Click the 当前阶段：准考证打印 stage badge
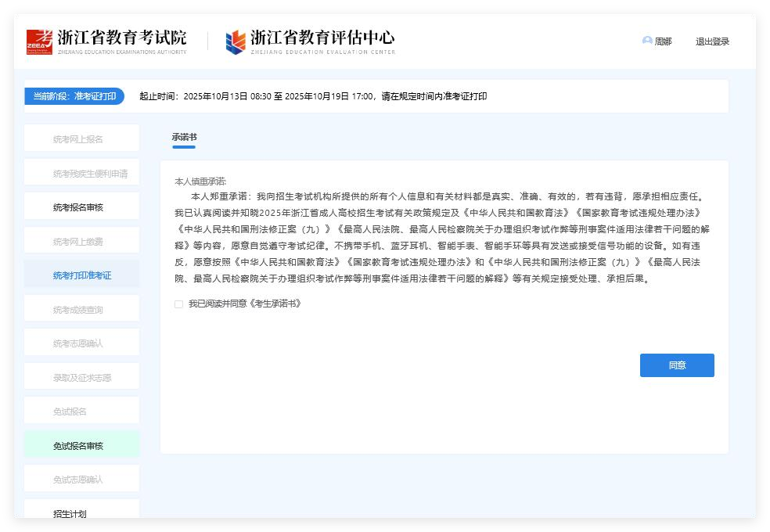The image size is (770, 532). pos(74,96)
